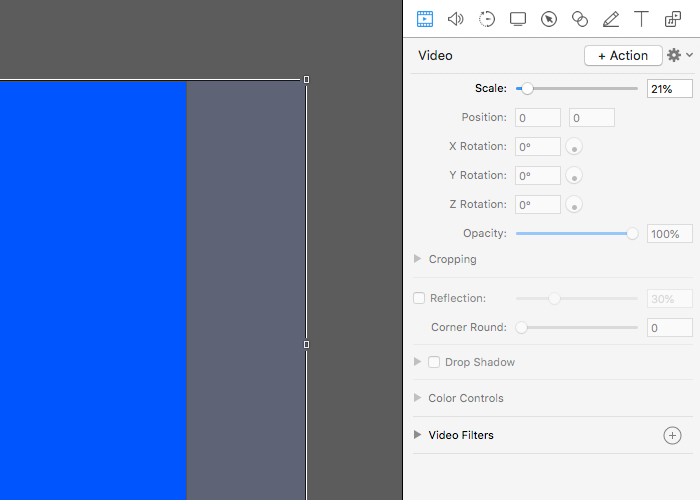Add a video filter with plus button

[x=672, y=435]
